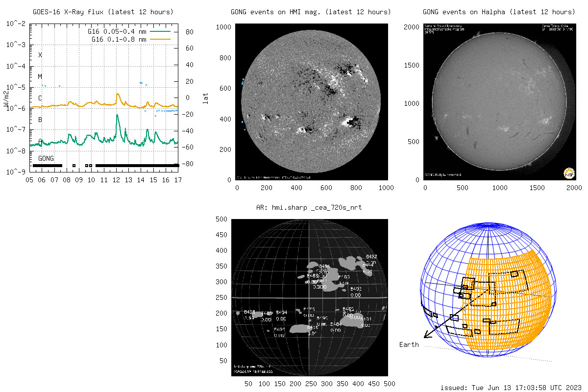This screenshot has width=588, height=392.
Task: Click the orange legend line sample
Action: tap(160, 39)
